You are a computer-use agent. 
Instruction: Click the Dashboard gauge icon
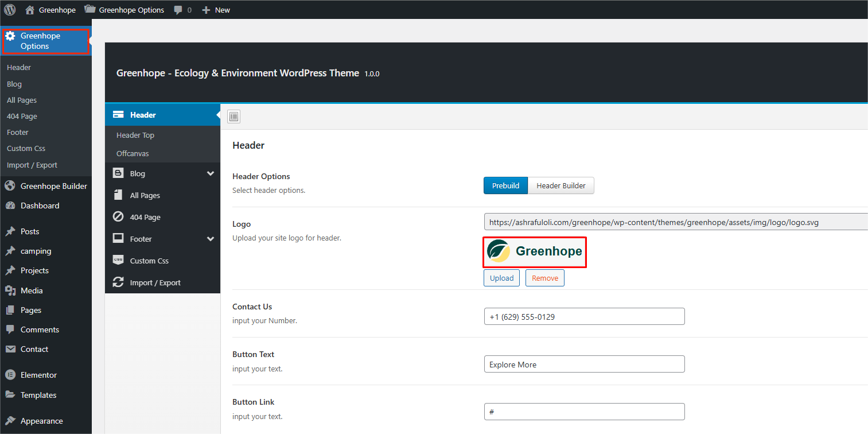(x=10, y=206)
